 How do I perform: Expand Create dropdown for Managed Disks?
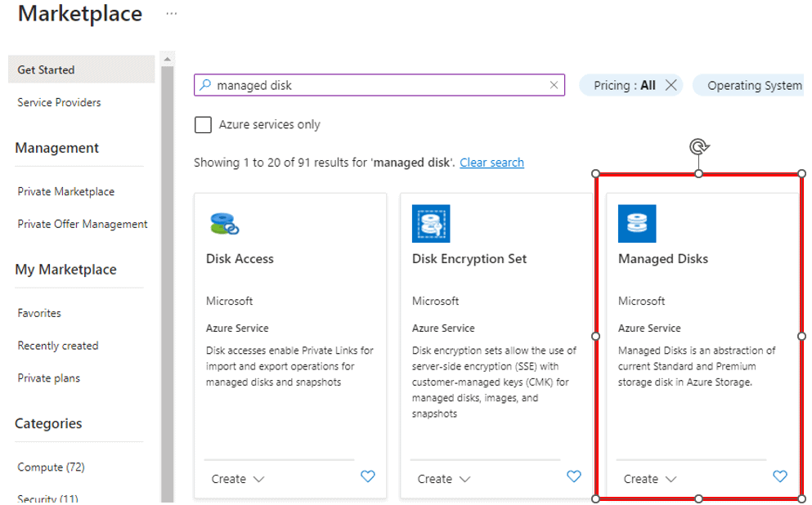pos(650,479)
